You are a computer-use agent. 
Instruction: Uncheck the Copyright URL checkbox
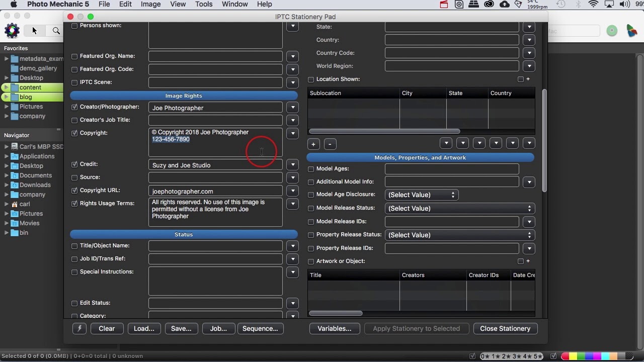(x=74, y=191)
